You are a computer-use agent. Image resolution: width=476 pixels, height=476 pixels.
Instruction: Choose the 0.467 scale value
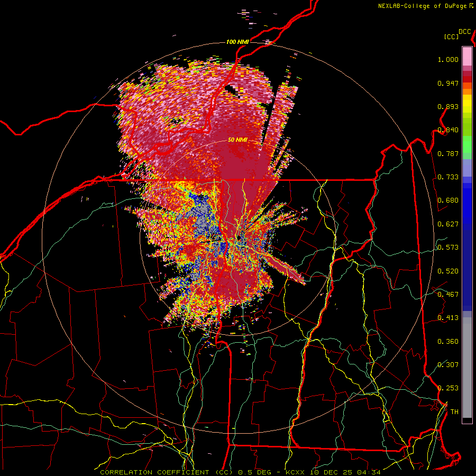(x=448, y=295)
